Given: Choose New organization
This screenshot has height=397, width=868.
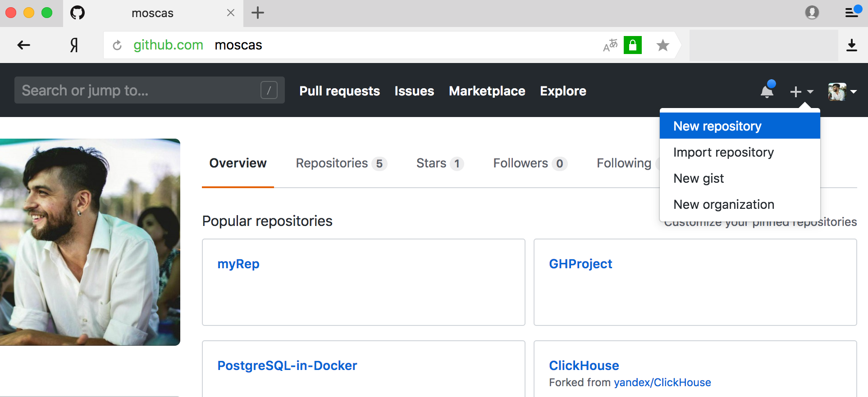Looking at the screenshot, I should click(740, 204).
